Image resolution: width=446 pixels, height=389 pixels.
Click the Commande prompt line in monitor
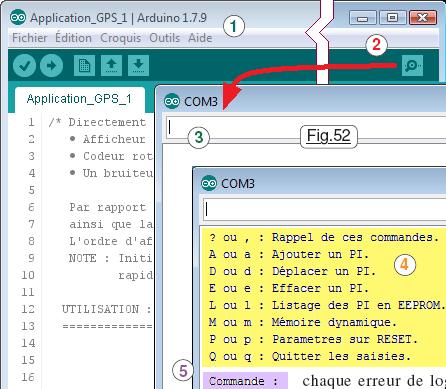245,381
